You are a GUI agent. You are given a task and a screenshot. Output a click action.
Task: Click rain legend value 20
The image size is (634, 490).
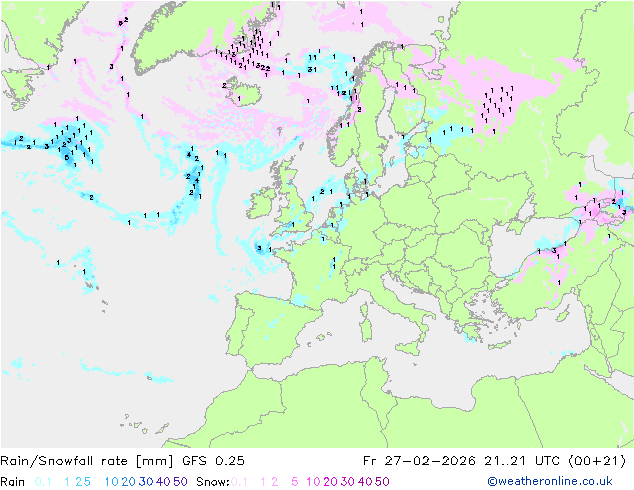(x=128, y=482)
